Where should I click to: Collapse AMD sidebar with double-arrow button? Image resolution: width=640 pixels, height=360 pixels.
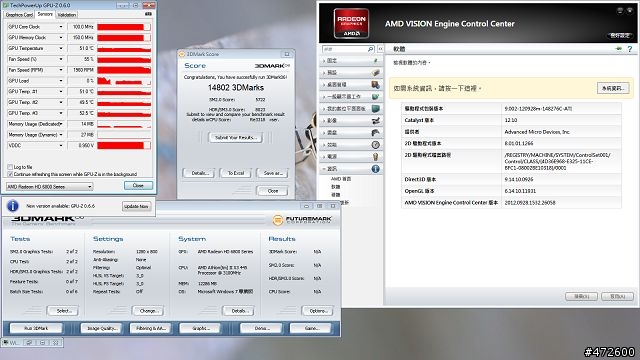coord(380,49)
